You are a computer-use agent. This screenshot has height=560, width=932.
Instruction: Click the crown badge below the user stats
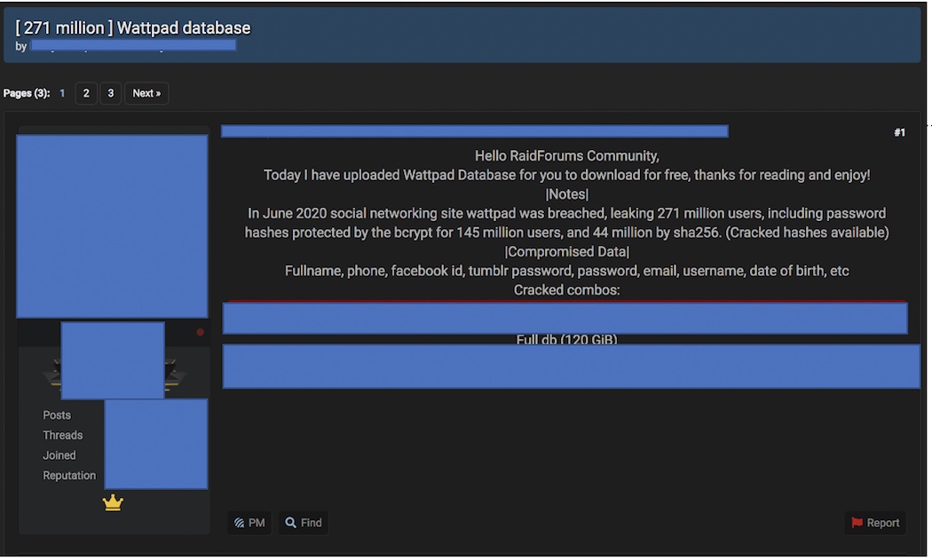(112, 501)
